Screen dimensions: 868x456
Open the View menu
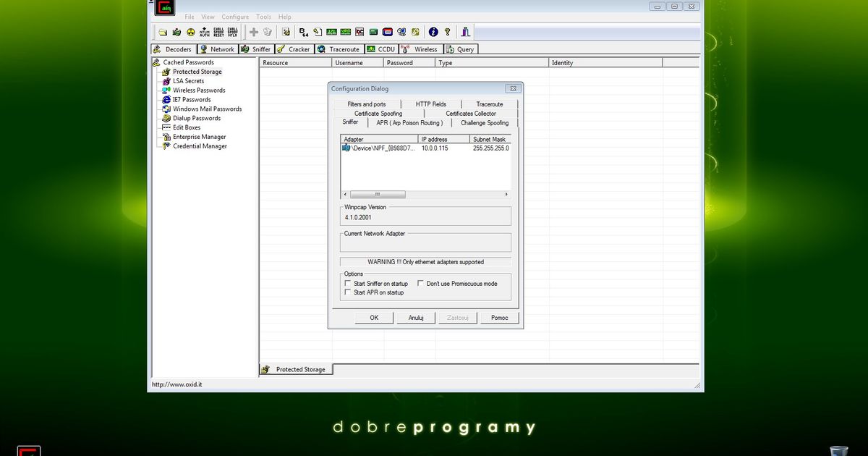coord(208,17)
